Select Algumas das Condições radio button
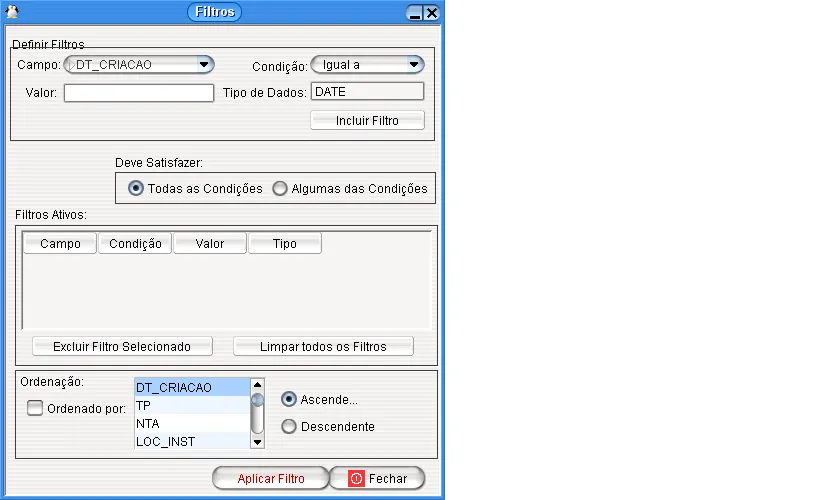Viewport: 819px width, 500px height. coord(280,188)
